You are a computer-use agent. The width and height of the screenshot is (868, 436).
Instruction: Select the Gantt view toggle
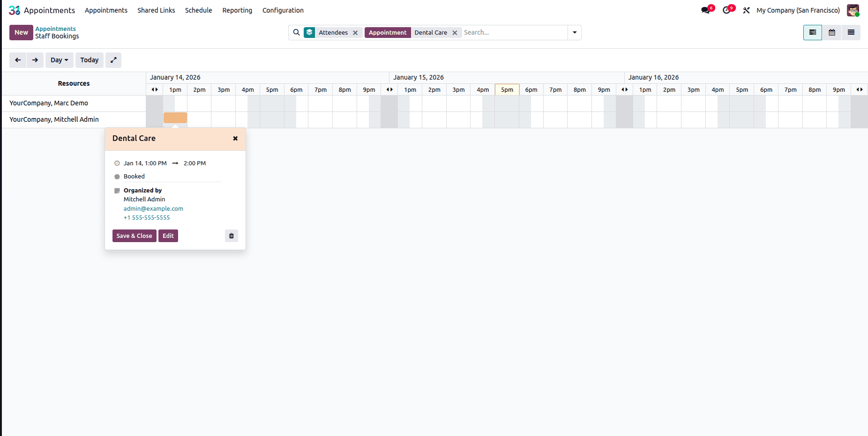pyautogui.click(x=812, y=32)
